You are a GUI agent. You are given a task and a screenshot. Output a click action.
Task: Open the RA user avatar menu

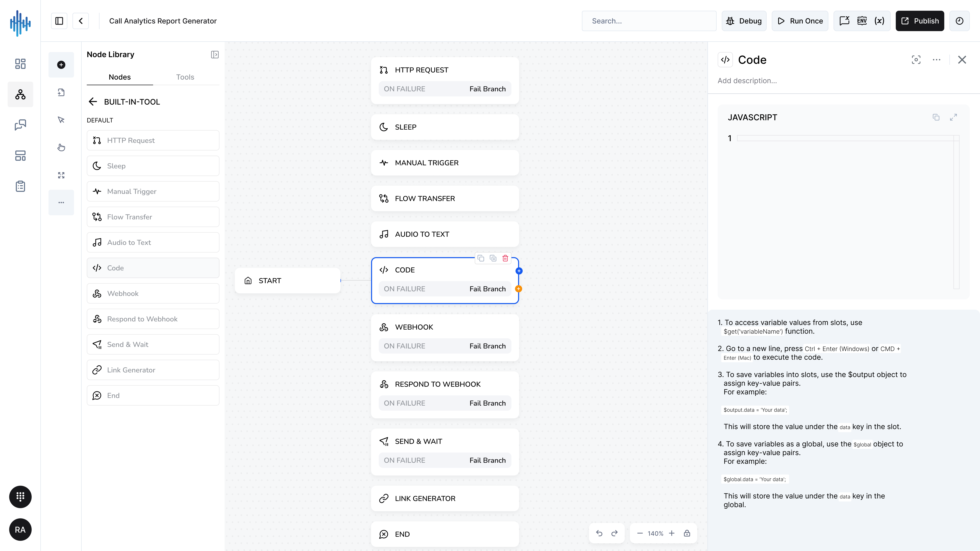pos(20,530)
